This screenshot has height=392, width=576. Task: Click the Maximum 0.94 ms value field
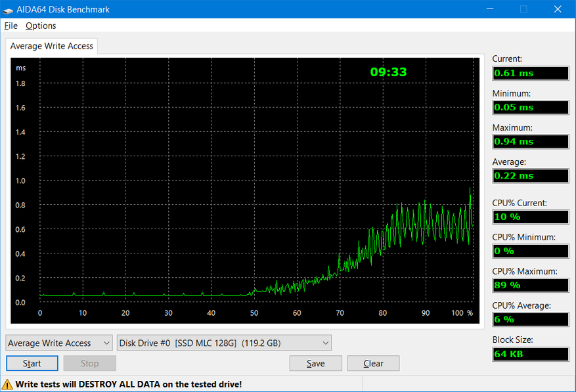coord(531,141)
